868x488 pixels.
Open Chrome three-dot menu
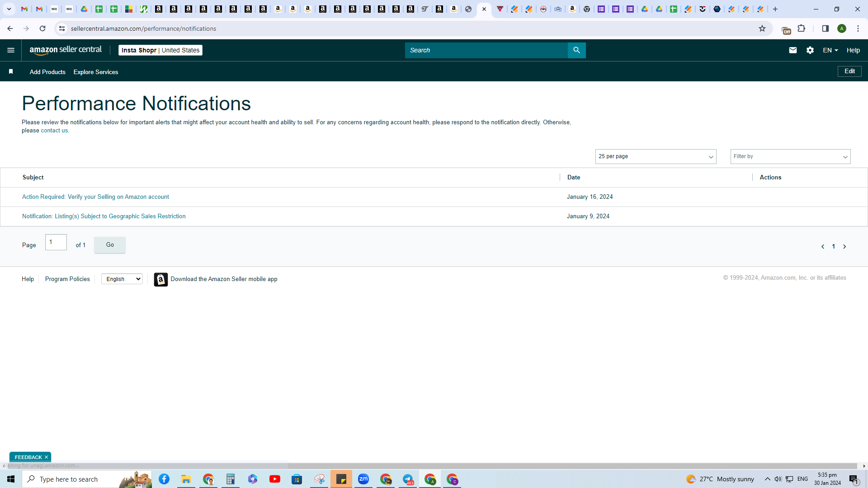(x=858, y=28)
